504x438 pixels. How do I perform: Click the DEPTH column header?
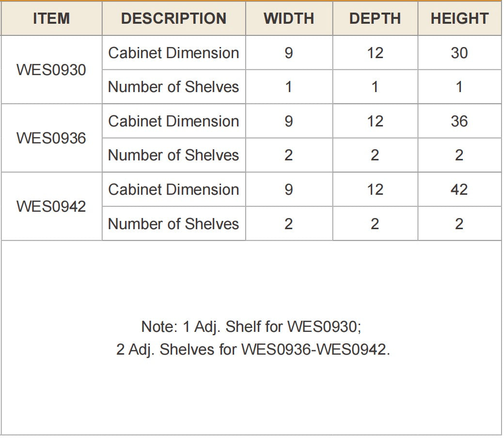point(375,18)
